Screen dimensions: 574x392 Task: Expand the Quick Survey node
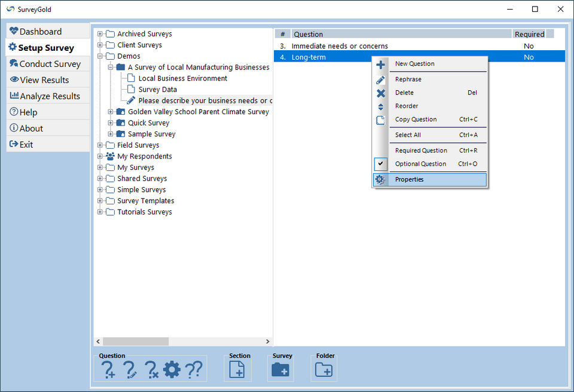110,123
